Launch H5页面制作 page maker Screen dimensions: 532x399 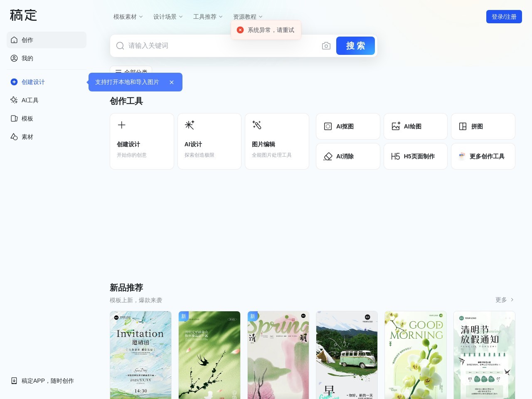[415, 156]
